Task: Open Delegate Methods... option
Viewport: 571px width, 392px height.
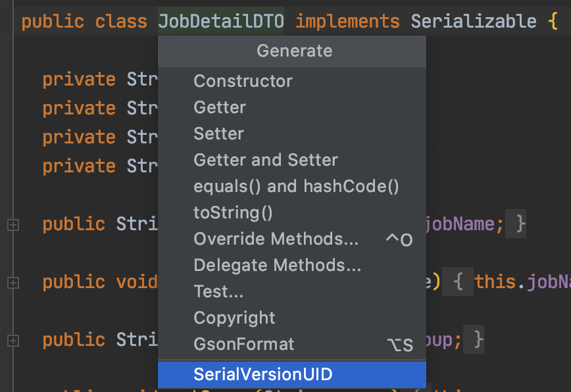Action: [277, 265]
